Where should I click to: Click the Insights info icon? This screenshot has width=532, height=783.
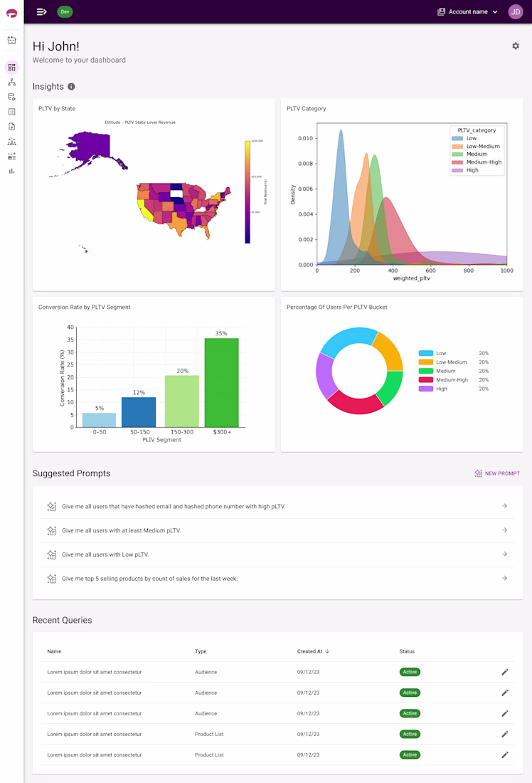pos(71,86)
